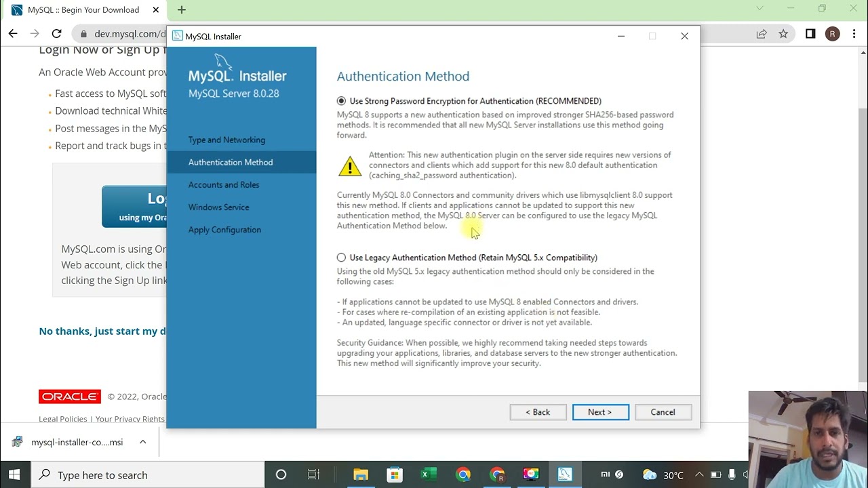868x488 pixels.
Task: Click the Type here to search box
Action: pyautogui.click(x=148, y=474)
